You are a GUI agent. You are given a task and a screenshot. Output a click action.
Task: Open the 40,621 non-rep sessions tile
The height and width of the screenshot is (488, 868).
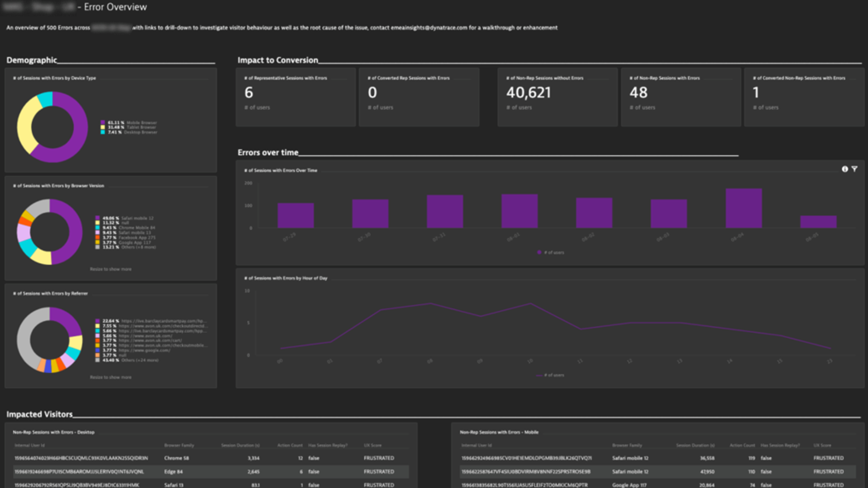557,97
